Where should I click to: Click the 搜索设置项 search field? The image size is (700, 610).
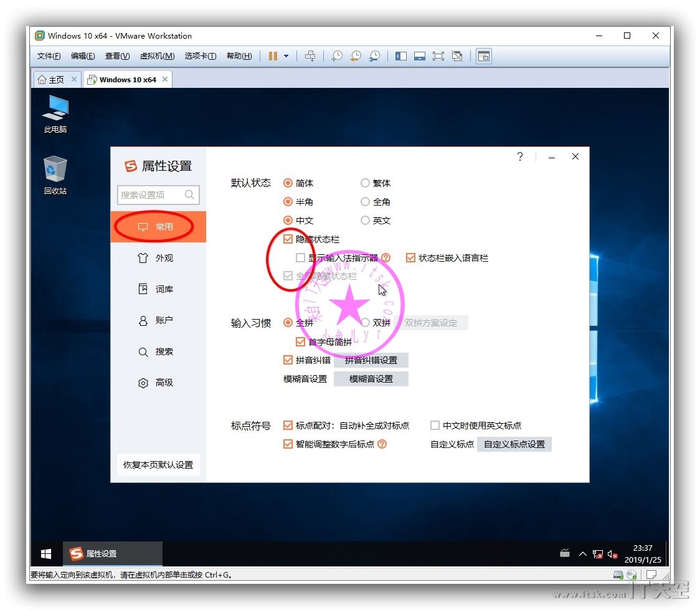[158, 194]
